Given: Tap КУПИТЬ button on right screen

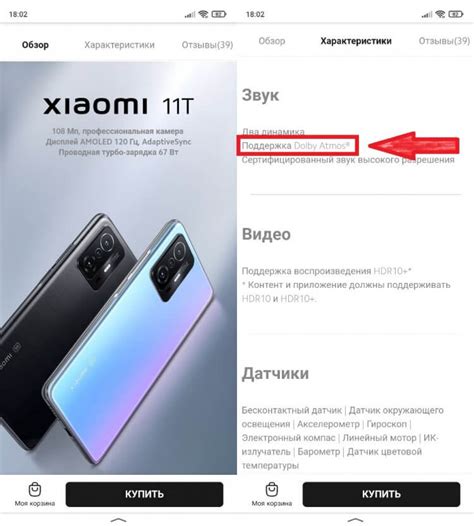Looking at the screenshot, I should pos(381,494).
